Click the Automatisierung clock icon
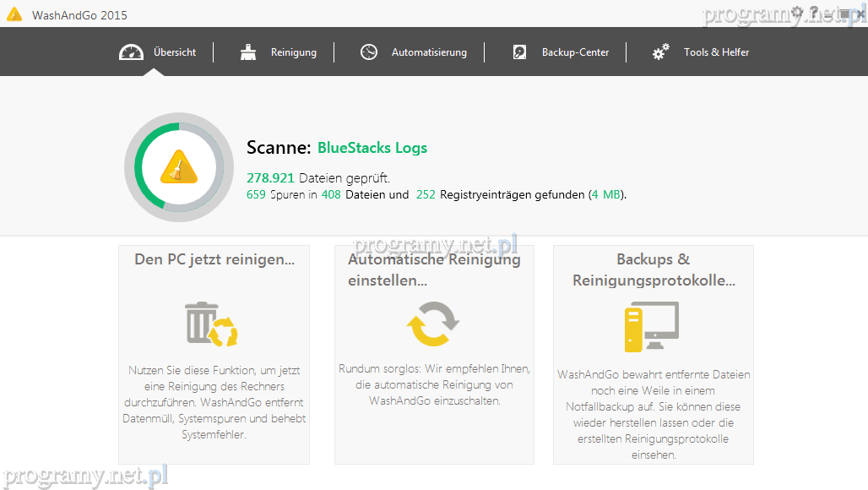This screenshot has height=490, width=868. [x=369, y=52]
